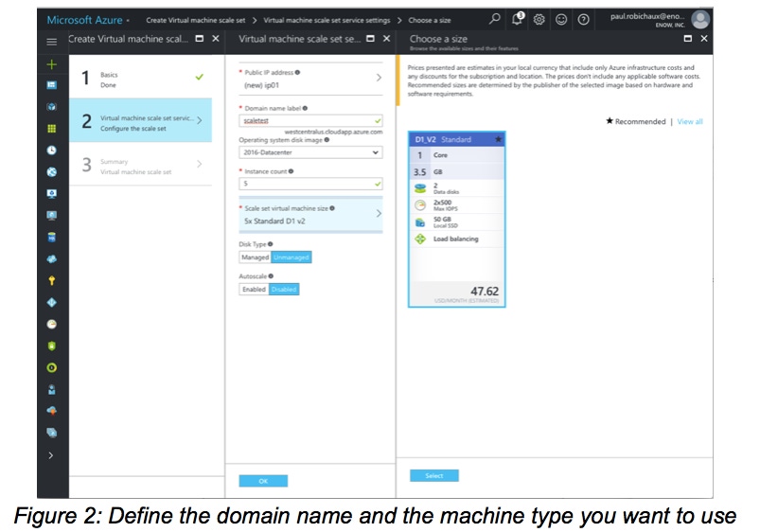Open SQL databases icon in sidebar
Viewport: 760px width, 532px height.
point(51,238)
